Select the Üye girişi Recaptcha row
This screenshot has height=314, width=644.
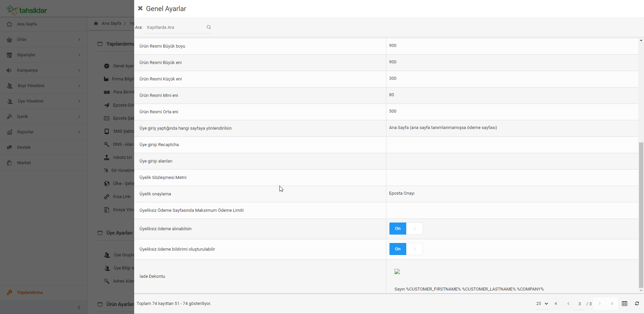point(386,145)
